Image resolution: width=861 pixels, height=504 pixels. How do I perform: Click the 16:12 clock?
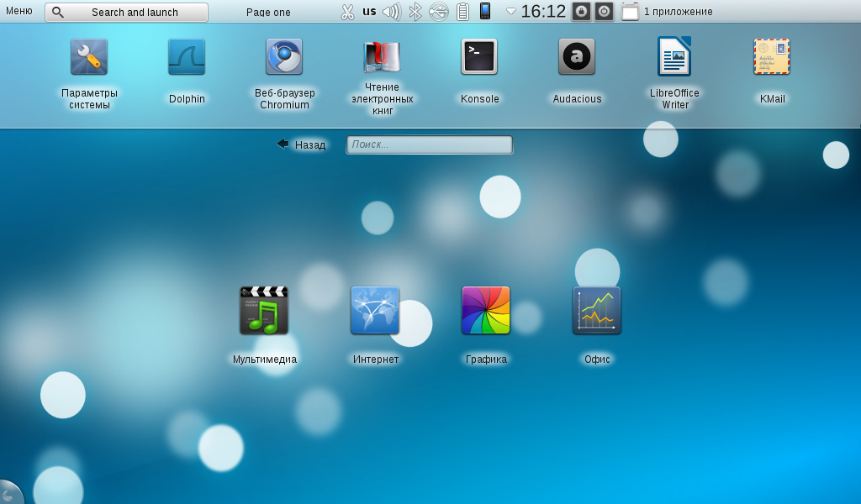tap(542, 12)
